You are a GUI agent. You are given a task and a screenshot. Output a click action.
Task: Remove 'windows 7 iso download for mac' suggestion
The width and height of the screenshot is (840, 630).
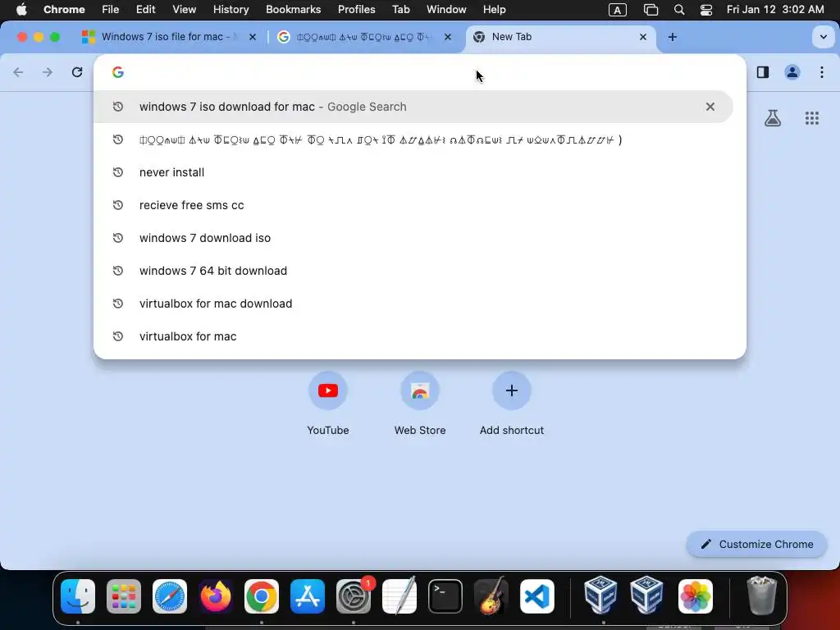pos(710,107)
